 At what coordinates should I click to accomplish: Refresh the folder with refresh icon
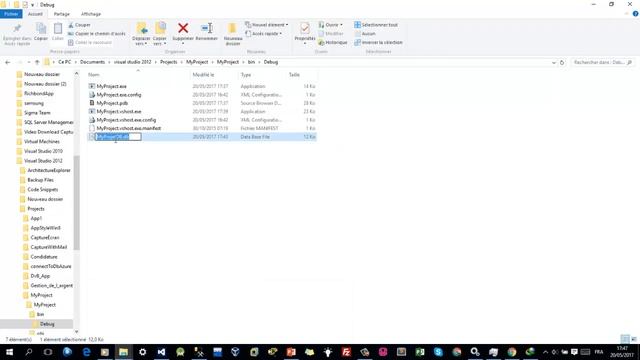pos(562,62)
